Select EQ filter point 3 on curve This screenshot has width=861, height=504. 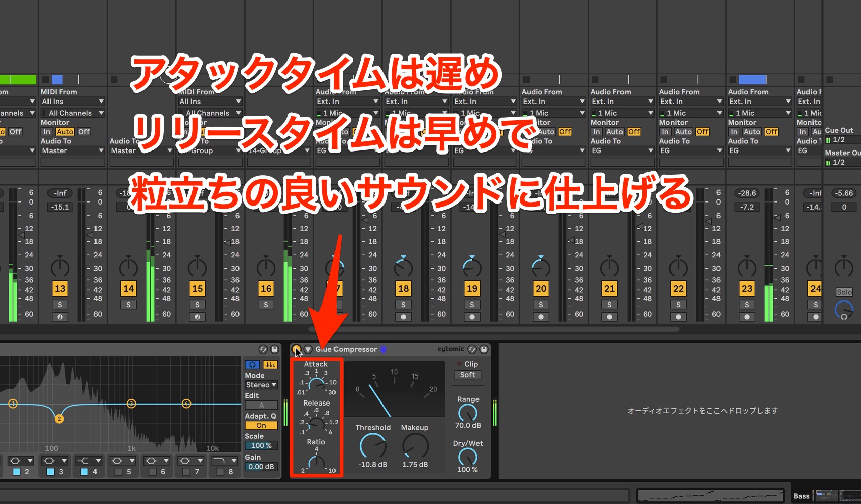(x=131, y=403)
